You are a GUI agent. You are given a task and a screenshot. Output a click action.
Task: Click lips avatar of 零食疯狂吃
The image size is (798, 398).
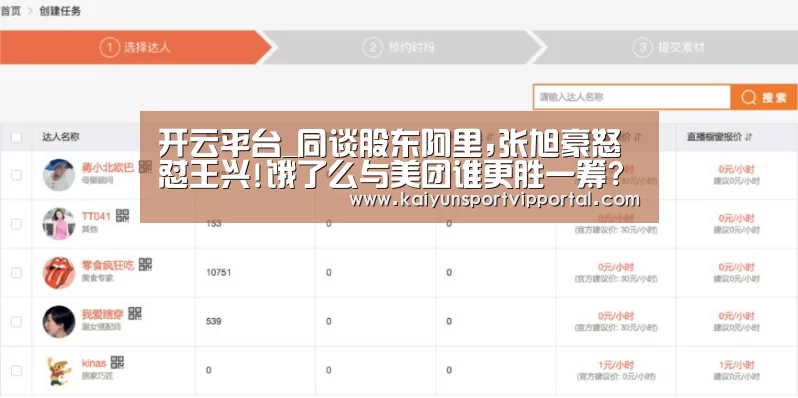tap(59, 272)
